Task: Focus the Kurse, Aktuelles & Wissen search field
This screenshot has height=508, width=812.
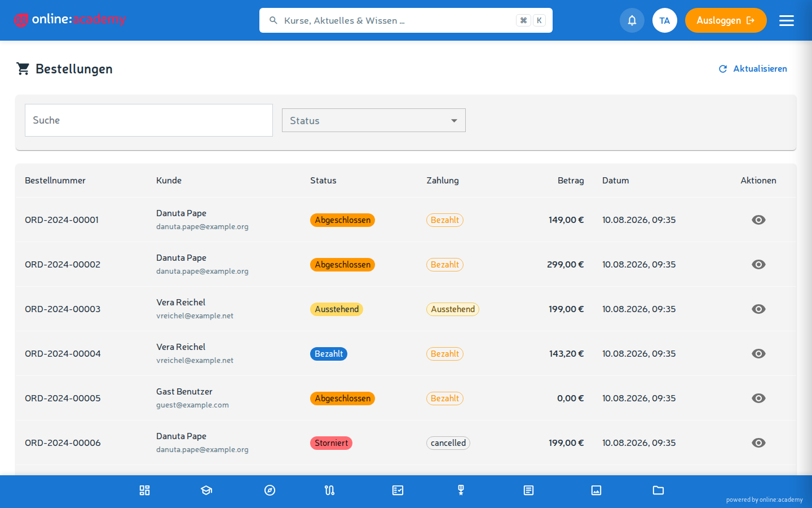Action: click(405, 20)
